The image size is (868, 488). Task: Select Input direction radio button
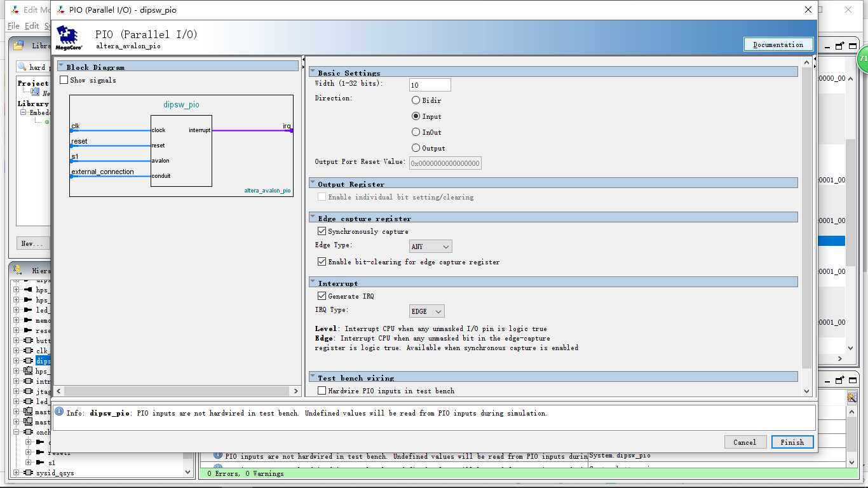(416, 116)
